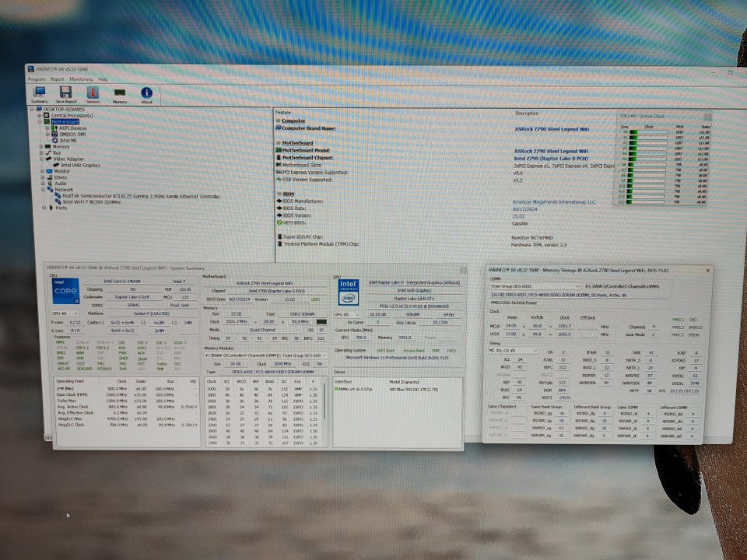747x560 pixels.
Task: Select Intel UHD Graphics tree item
Action: 80,165
